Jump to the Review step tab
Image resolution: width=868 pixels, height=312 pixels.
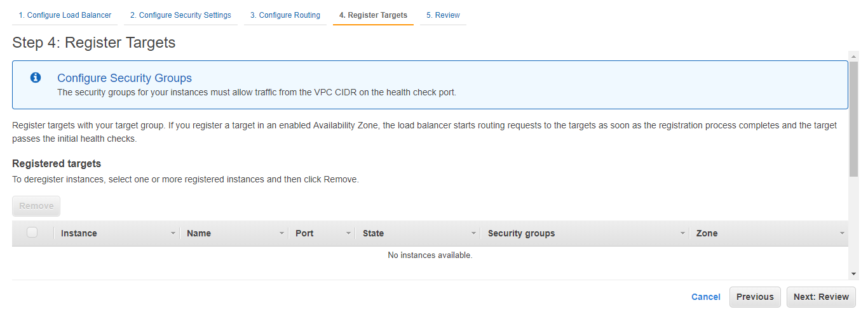tap(443, 15)
